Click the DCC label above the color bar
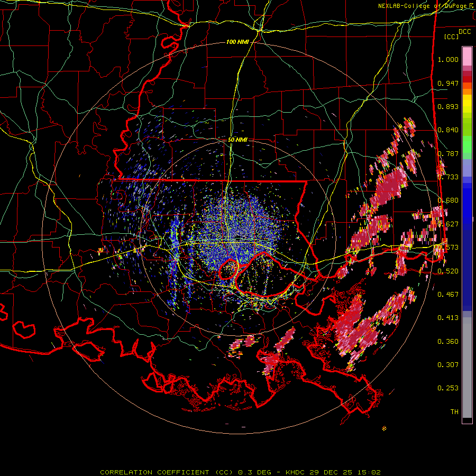Viewport: 476px width, 476px height. click(x=465, y=32)
